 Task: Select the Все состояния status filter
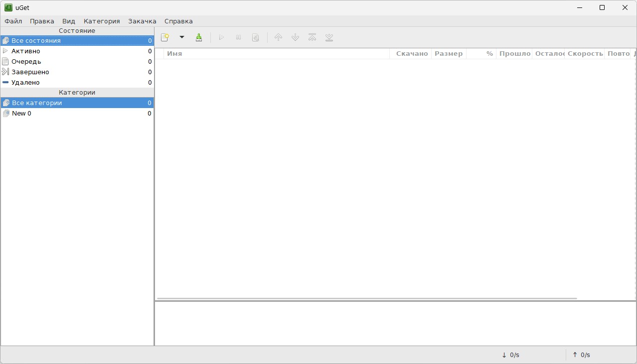tap(77, 41)
